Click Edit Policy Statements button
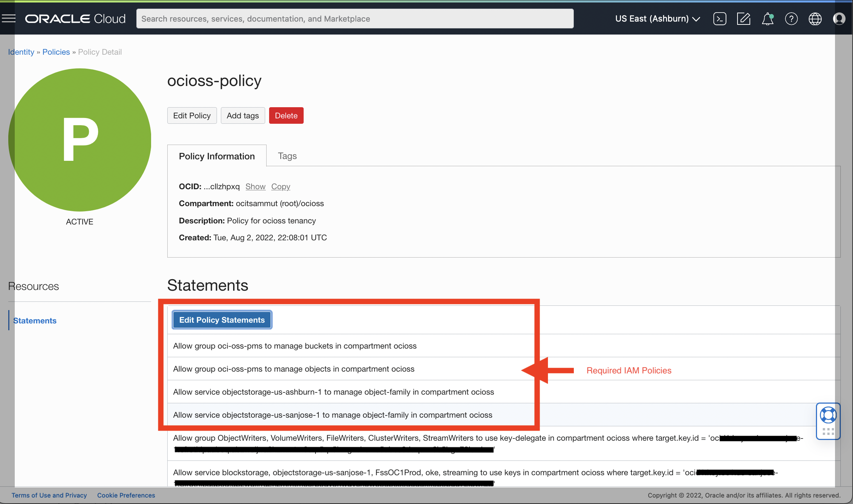 (x=222, y=319)
